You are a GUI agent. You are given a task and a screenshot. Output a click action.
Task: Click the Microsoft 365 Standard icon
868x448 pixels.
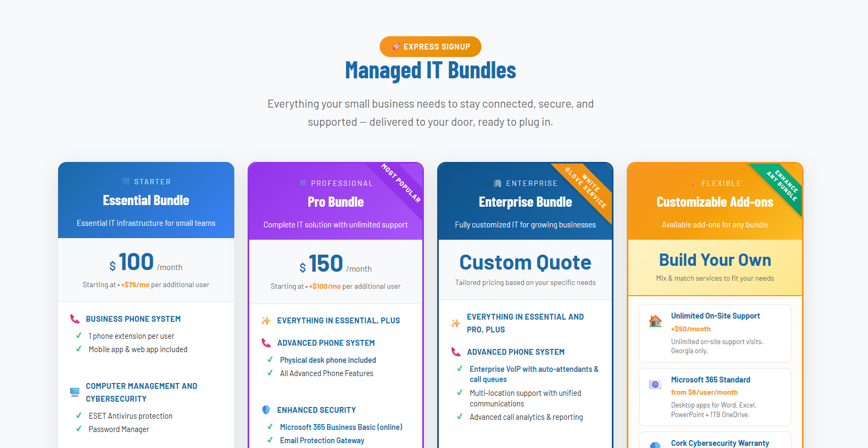pos(656,384)
